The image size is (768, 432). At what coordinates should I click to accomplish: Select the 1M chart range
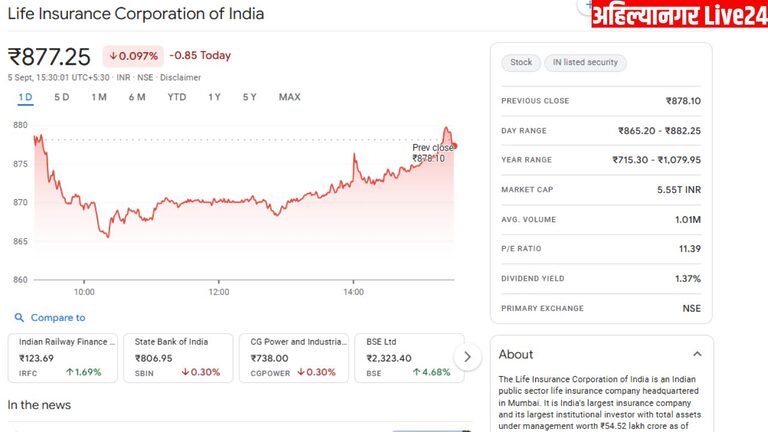pos(99,97)
